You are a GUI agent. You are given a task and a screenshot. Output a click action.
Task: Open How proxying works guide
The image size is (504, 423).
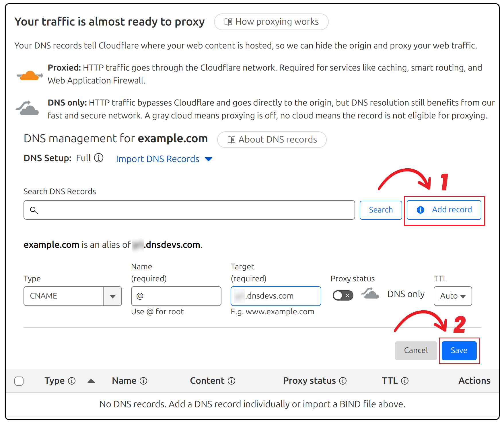[x=271, y=22]
